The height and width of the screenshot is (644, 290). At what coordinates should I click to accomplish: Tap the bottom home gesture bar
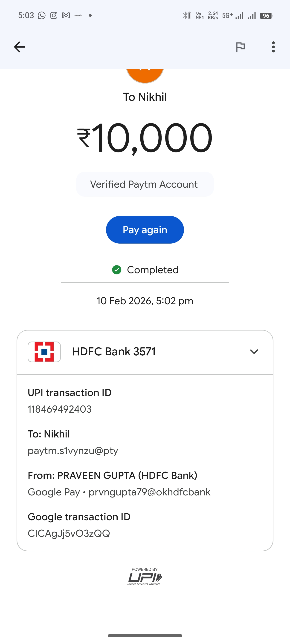(x=145, y=635)
